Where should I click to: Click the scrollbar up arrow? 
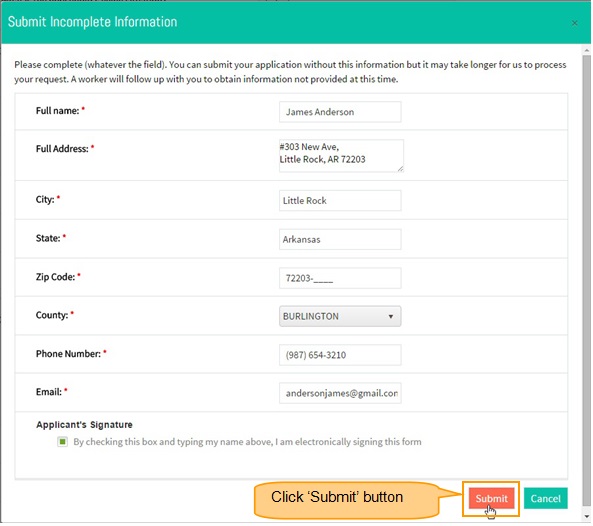(587, 50)
